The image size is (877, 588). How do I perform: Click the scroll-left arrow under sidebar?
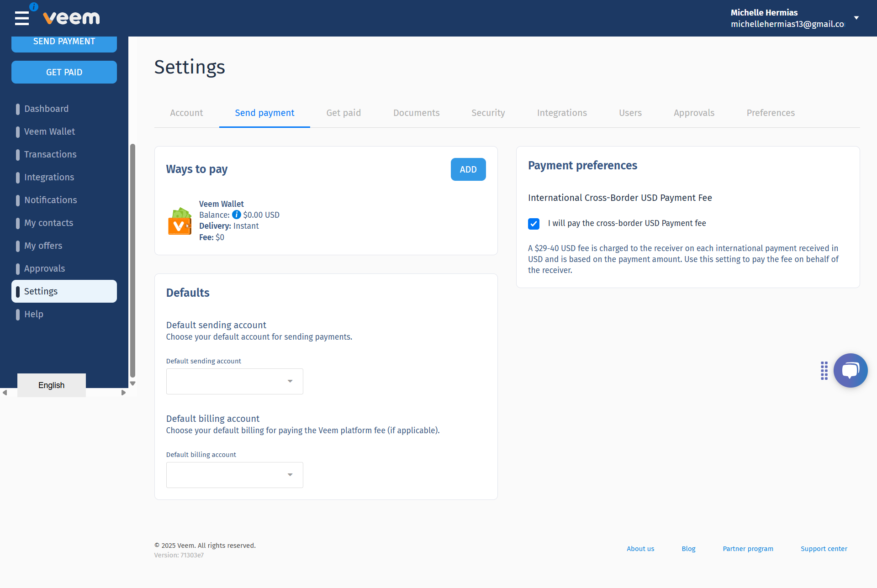5,393
